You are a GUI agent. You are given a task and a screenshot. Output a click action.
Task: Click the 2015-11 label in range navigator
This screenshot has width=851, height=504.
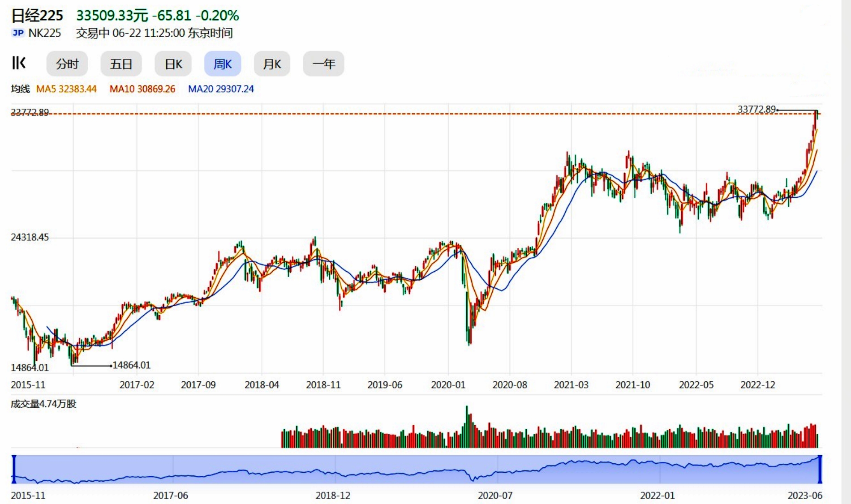click(28, 495)
